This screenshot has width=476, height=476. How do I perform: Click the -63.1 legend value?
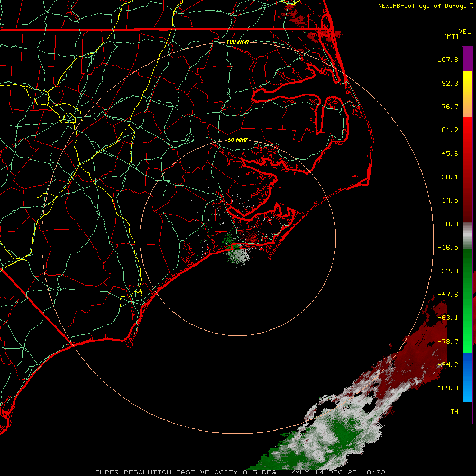coord(448,318)
